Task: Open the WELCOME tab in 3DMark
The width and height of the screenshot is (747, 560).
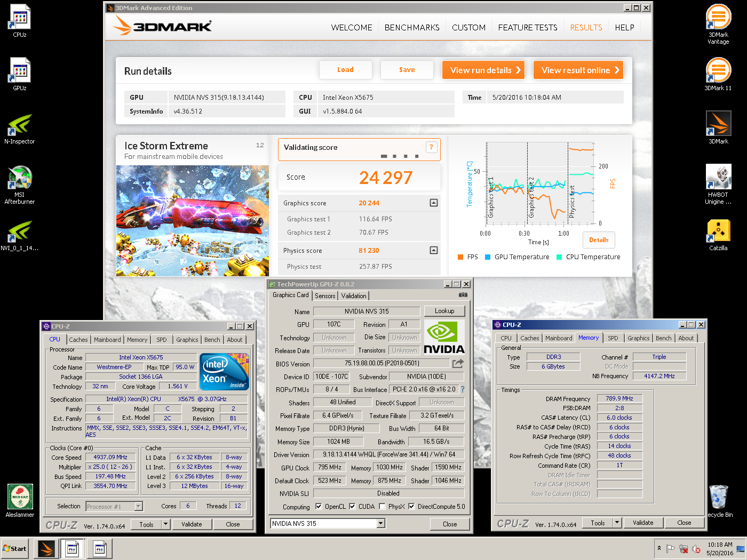Action: (x=352, y=28)
